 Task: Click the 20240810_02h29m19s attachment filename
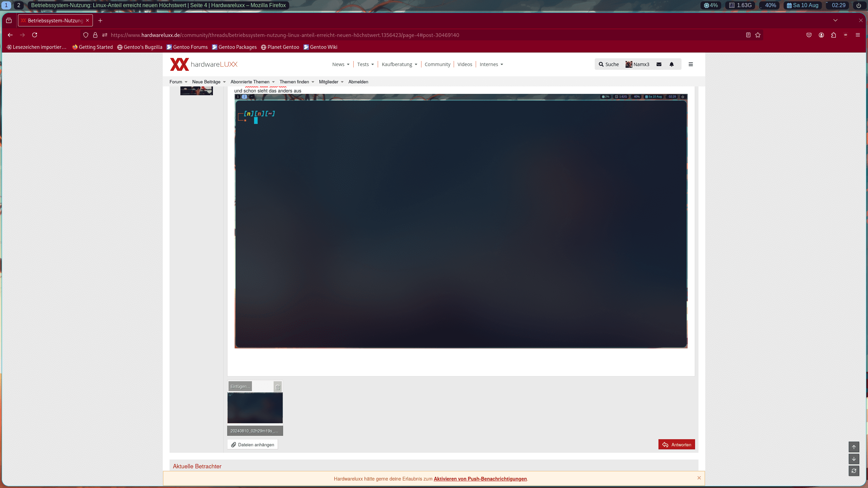[255, 431]
